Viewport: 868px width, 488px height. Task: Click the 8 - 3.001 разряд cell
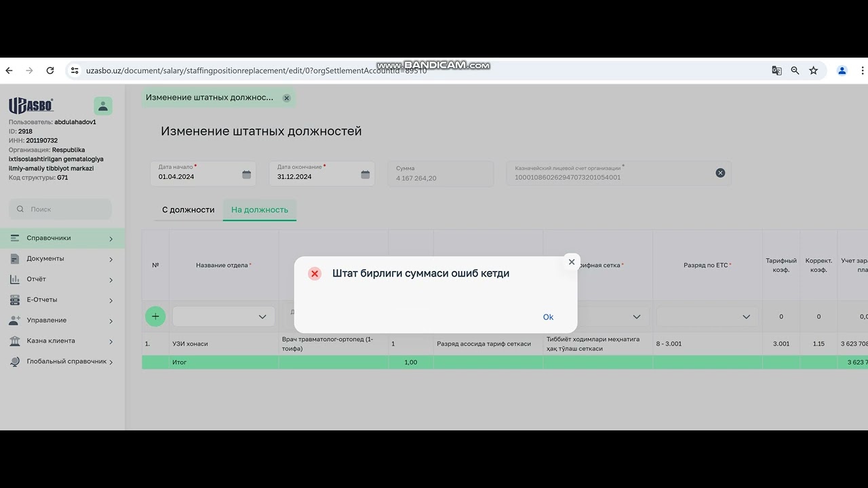click(x=707, y=344)
